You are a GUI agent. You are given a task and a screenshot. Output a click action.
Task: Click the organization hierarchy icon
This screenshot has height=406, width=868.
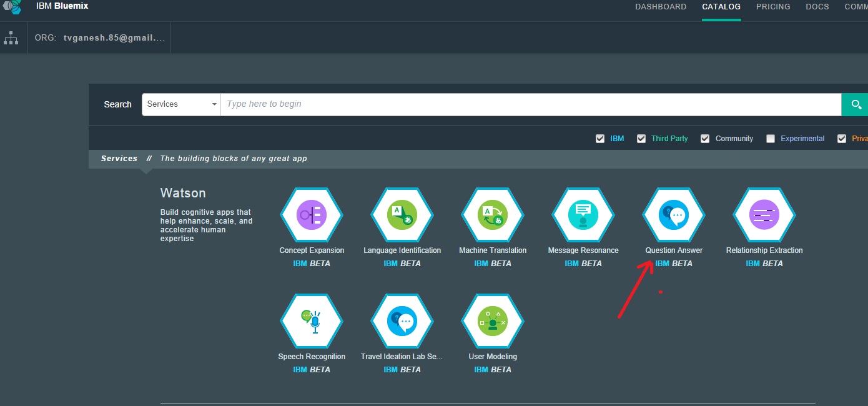point(11,38)
